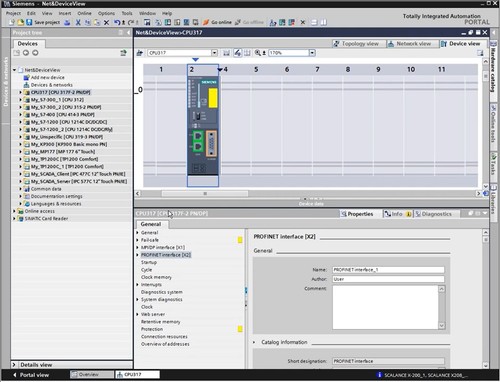Expand the Catalog information section

point(254,342)
